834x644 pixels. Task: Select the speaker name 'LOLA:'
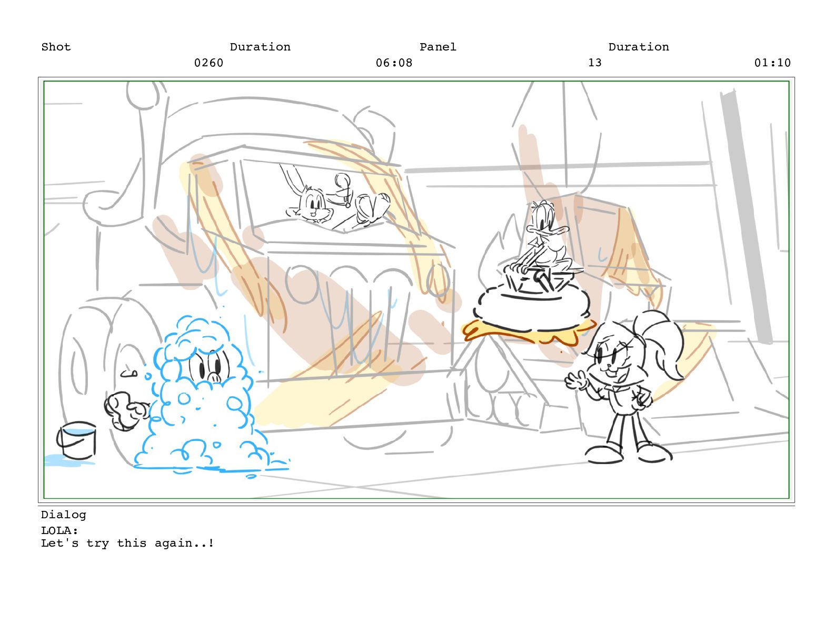tap(59, 530)
